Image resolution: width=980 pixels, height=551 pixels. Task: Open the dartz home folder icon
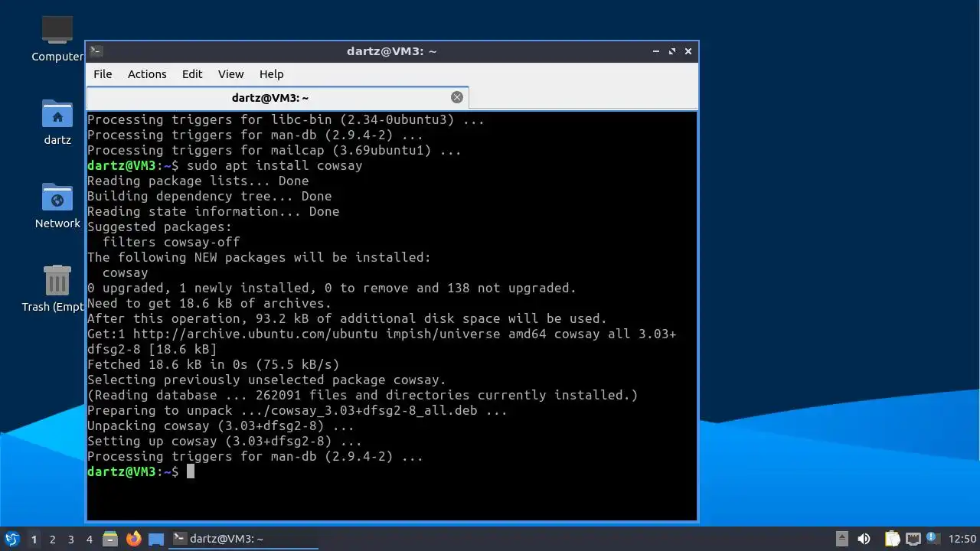point(57,122)
